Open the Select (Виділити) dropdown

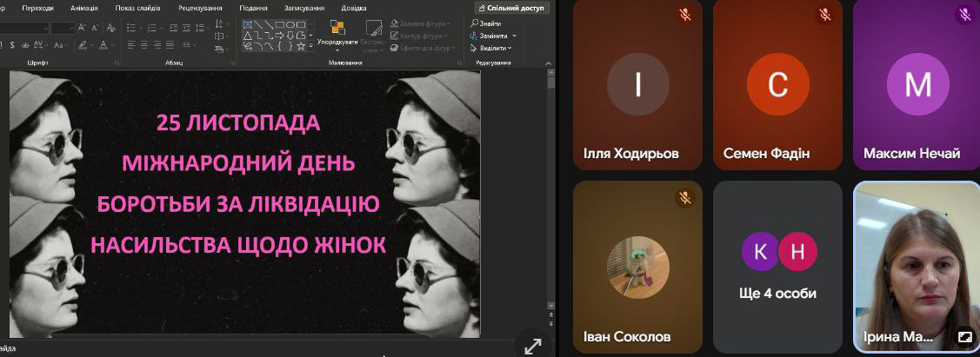coord(495,48)
